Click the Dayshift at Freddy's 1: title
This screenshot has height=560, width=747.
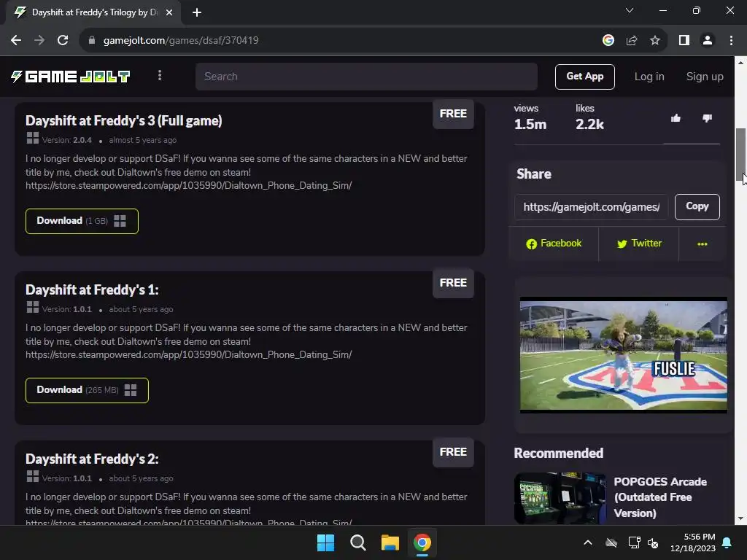coord(92,289)
